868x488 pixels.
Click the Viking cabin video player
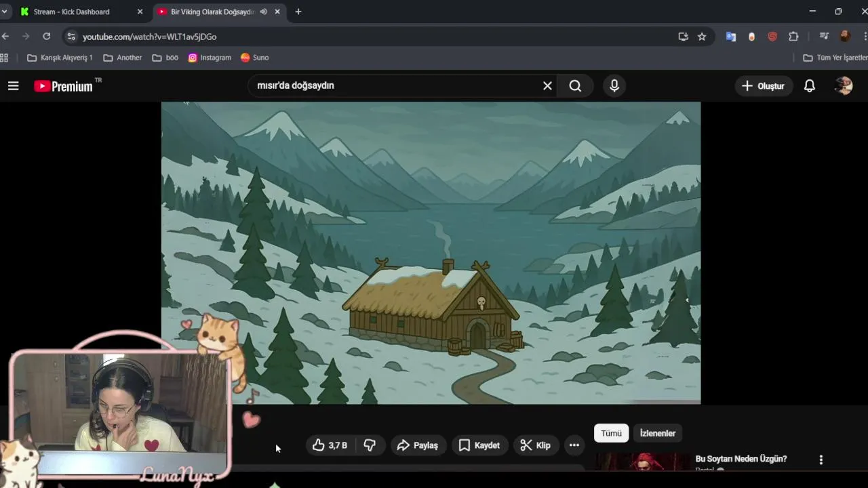point(431,253)
